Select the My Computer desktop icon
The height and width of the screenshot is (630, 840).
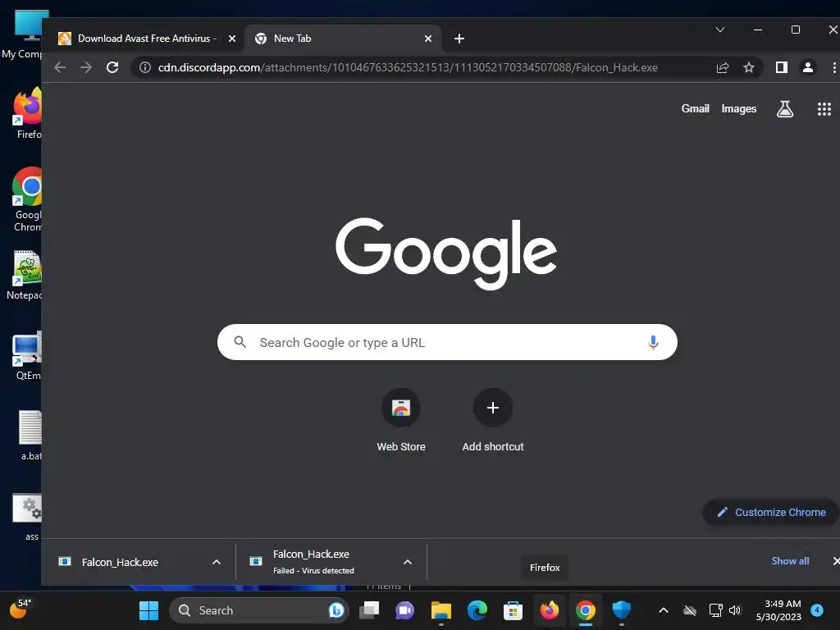[22, 34]
